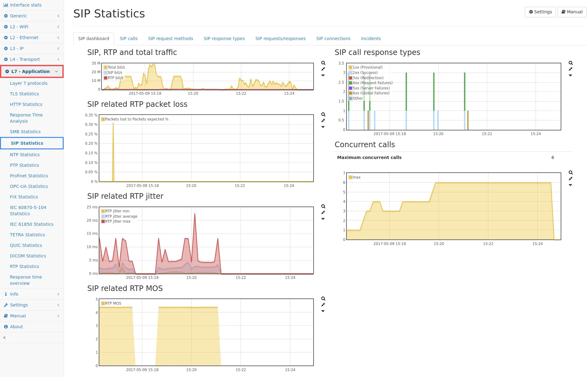Click 2xx (Success) color swatch in legend
The width and height of the screenshot is (588, 377).
click(351, 73)
